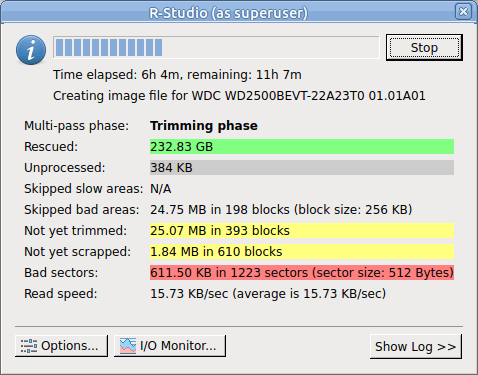This screenshot has height=375, width=478.
Task: Click the Read speed value text
Action: coord(268,294)
